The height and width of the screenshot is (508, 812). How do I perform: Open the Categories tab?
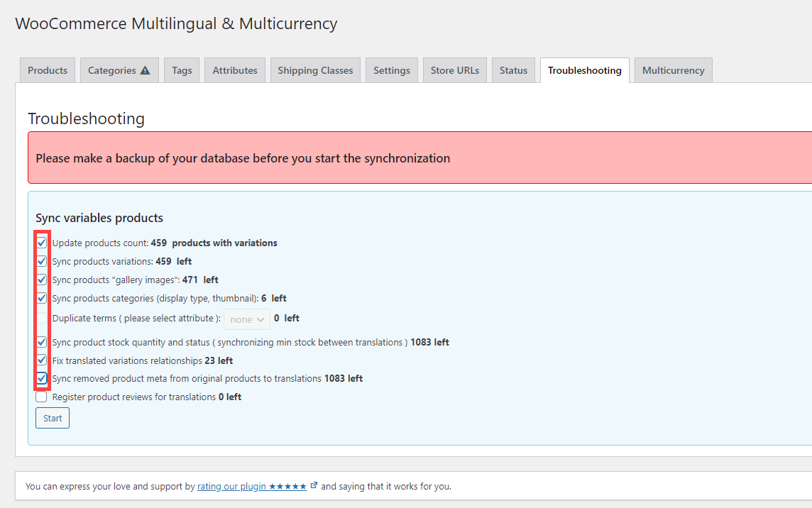tap(119, 70)
